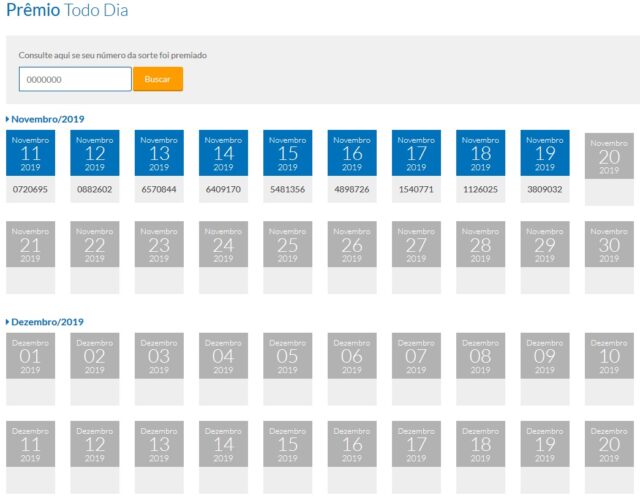The image size is (640, 503).
Task: Select the Novembro 15 date tile
Action: pos(288,154)
